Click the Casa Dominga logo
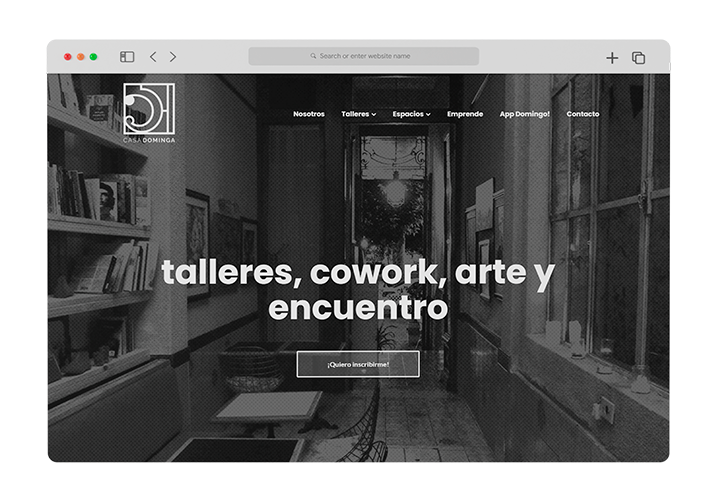The width and height of the screenshot is (714, 500). click(x=148, y=111)
